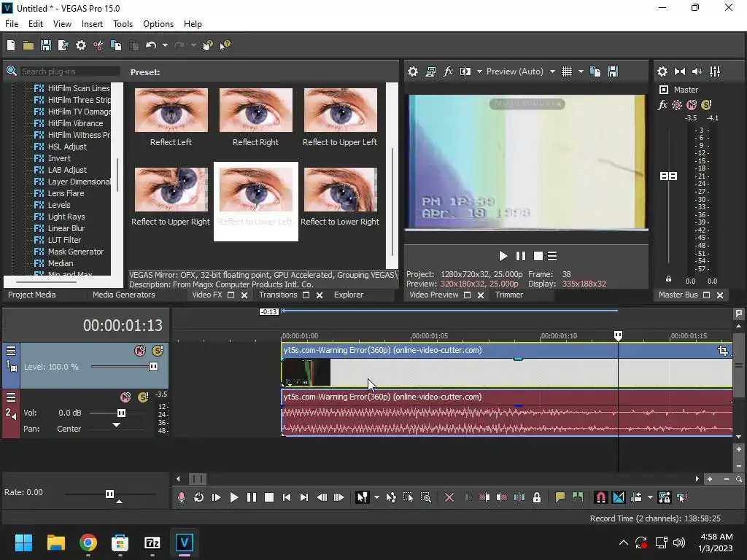Image resolution: width=747 pixels, height=560 pixels.
Task: Toggle the preview Overlays grid icon
Action: 566,71
